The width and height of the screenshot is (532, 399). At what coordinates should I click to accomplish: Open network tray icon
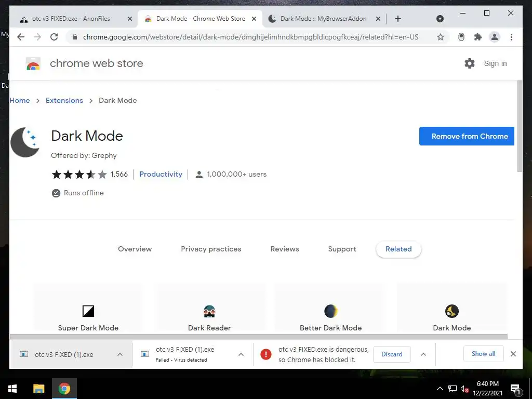pos(453,389)
